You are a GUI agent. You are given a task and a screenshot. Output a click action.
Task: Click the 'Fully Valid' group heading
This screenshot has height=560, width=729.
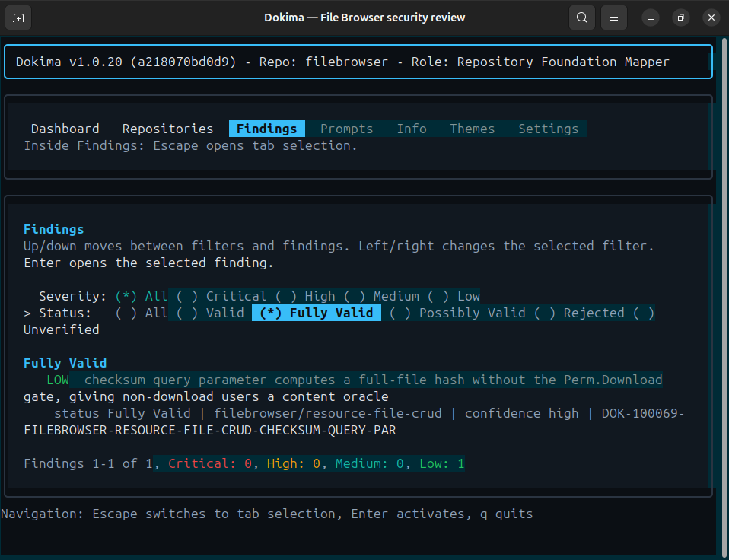pyautogui.click(x=65, y=363)
